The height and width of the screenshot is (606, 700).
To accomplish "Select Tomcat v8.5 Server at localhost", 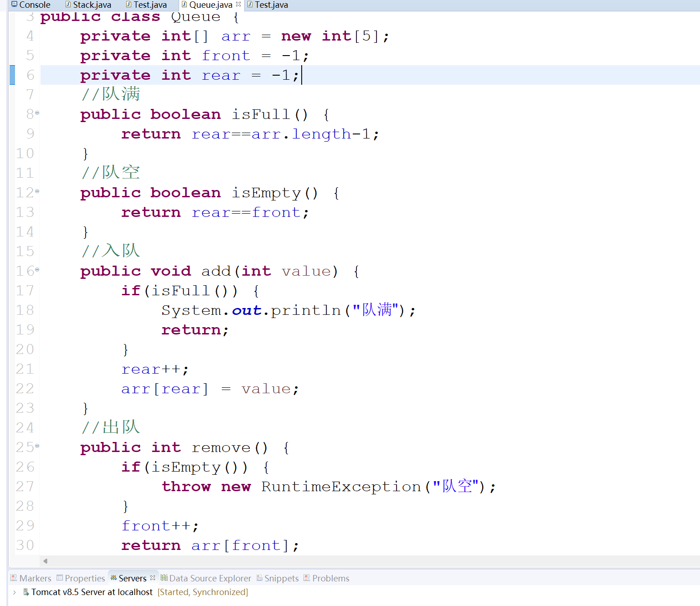I will 92,592.
